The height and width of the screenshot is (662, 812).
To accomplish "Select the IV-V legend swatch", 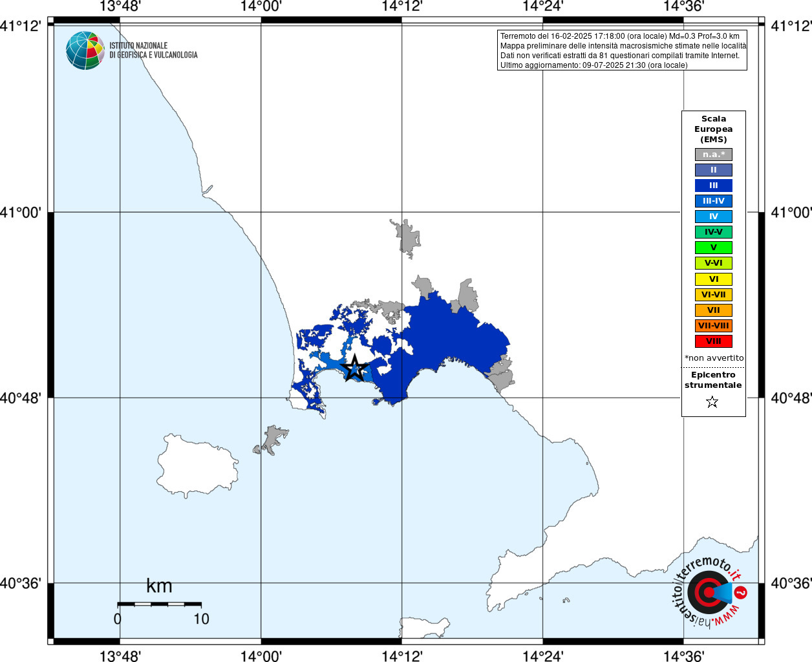I will [x=714, y=232].
